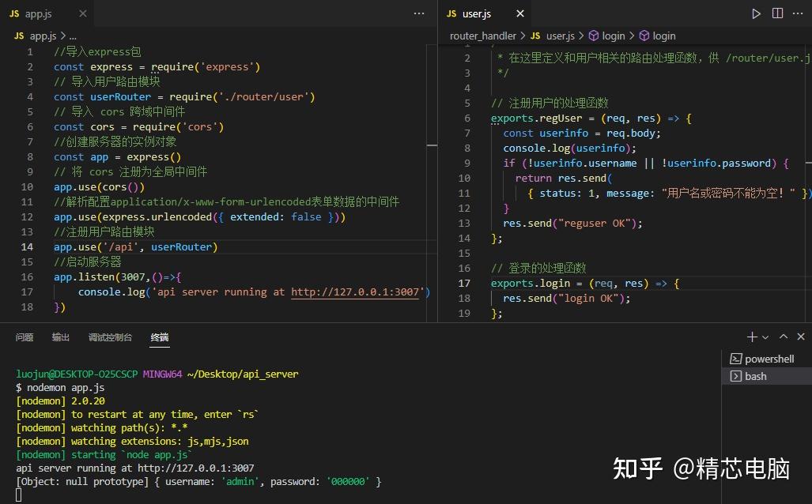Switch to the 调试控制台 panel tab

(x=110, y=337)
